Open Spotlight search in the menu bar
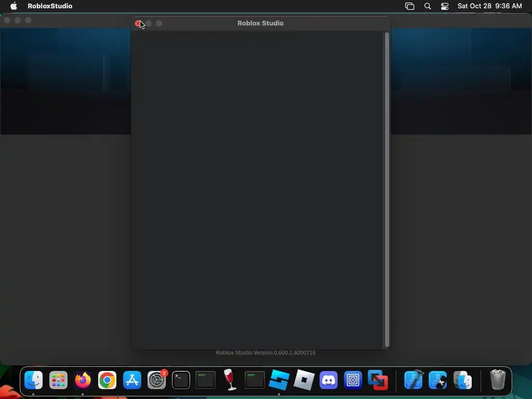The height and width of the screenshot is (399, 532). (x=428, y=6)
